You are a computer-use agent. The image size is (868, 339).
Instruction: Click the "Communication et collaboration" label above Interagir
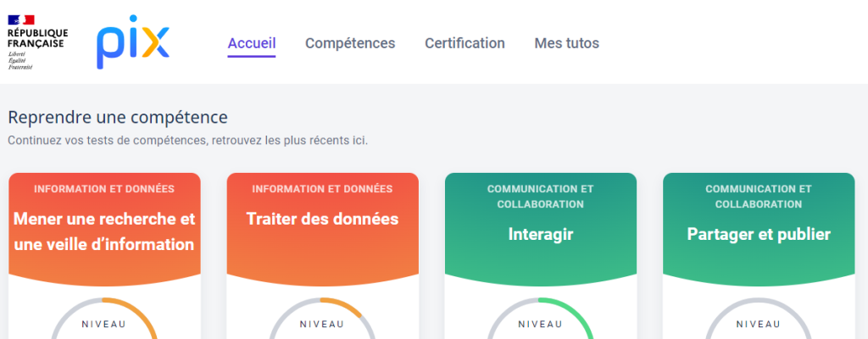pos(540,196)
